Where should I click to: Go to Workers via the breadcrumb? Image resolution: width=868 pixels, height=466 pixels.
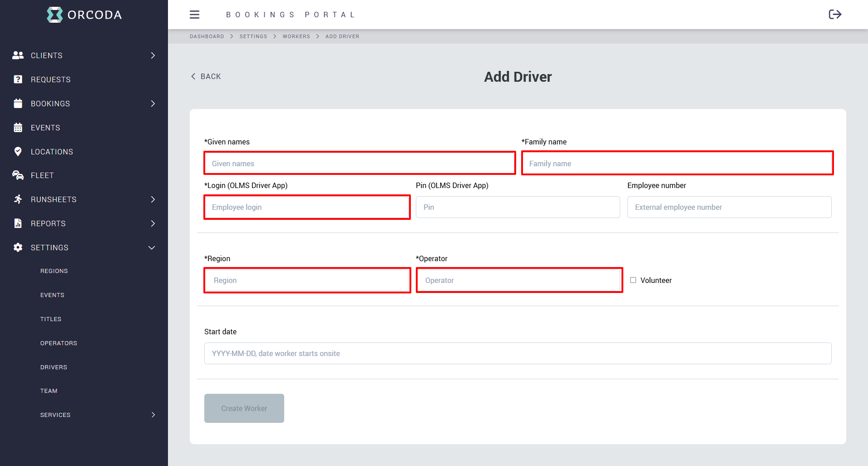[296, 36]
